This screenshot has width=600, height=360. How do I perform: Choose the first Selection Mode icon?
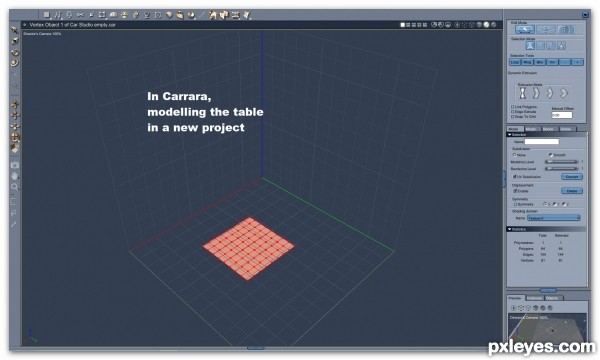coord(530,46)
